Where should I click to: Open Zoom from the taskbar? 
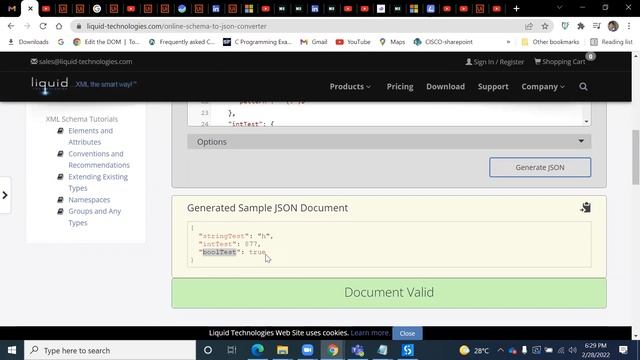pyautogui.click(x=307, y=350)
